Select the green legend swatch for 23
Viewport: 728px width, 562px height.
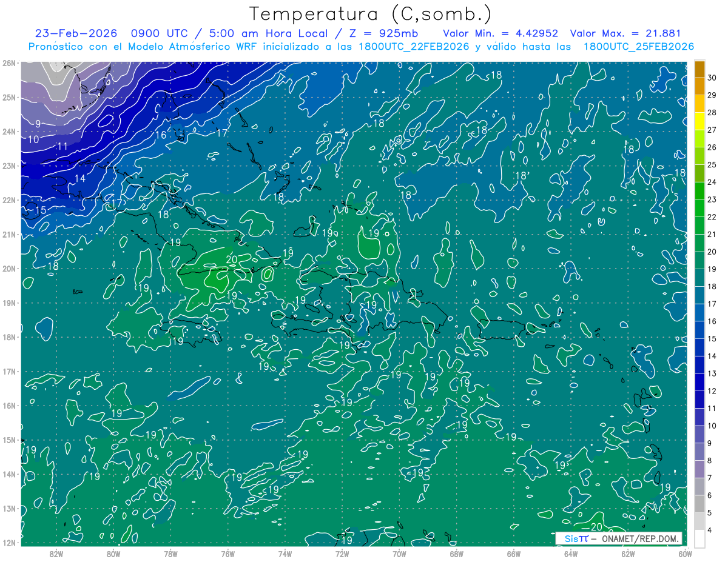700,191
